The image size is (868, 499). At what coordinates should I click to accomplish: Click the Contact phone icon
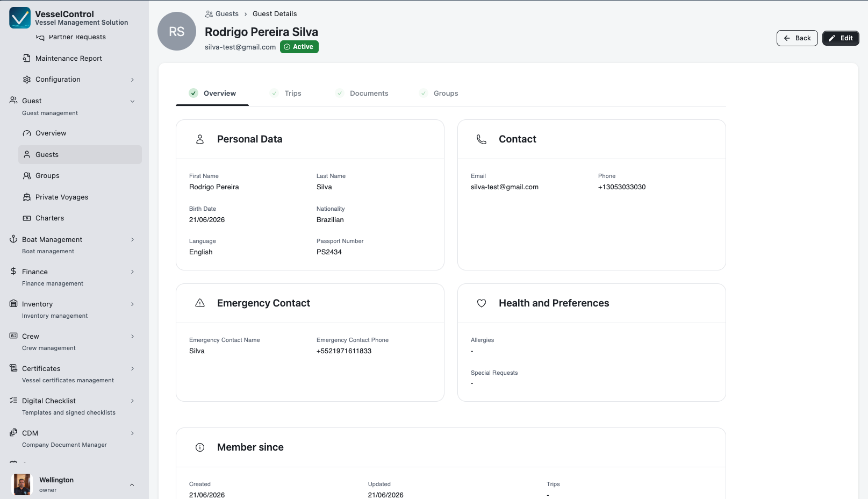pyautogui.click(x=482, y=139)
